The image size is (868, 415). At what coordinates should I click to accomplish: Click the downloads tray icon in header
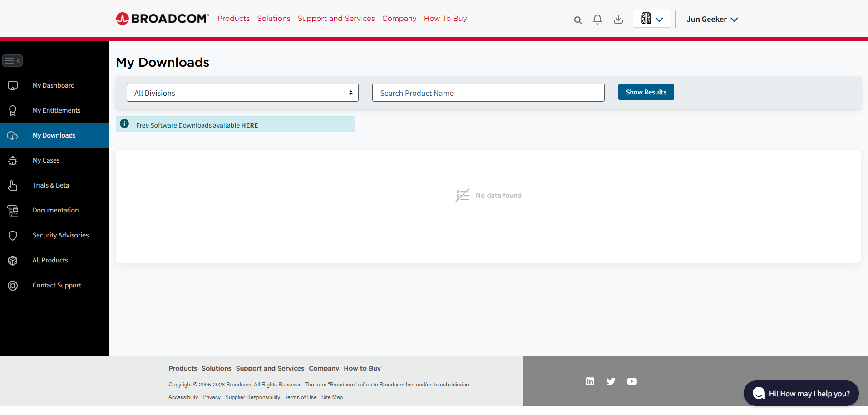tap(618, 19)
